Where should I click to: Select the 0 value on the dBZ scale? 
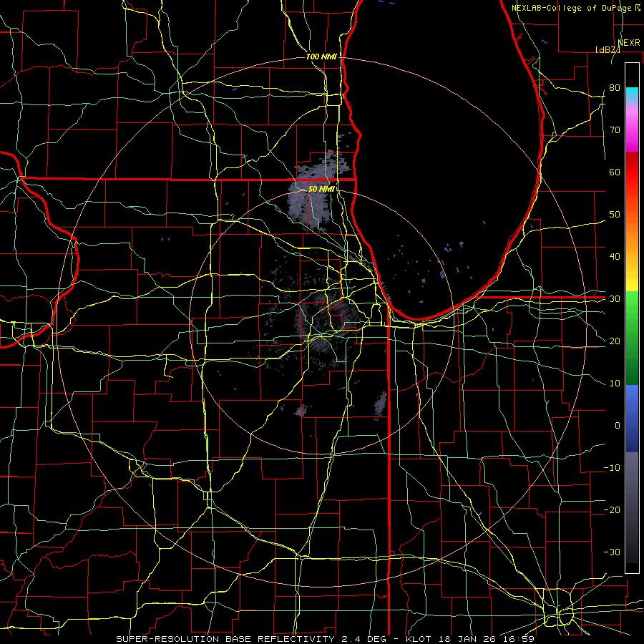pyautogui.click(x=618, y=426)
